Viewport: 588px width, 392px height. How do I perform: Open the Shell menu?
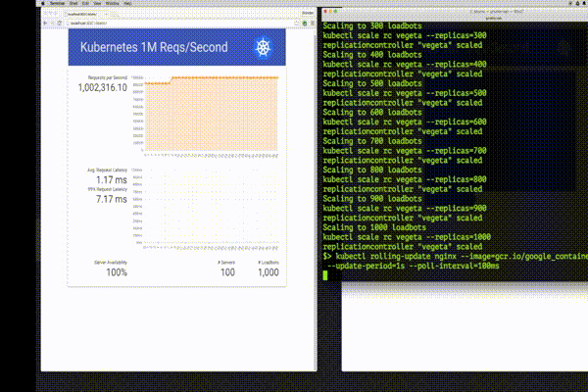click(73, 3)
